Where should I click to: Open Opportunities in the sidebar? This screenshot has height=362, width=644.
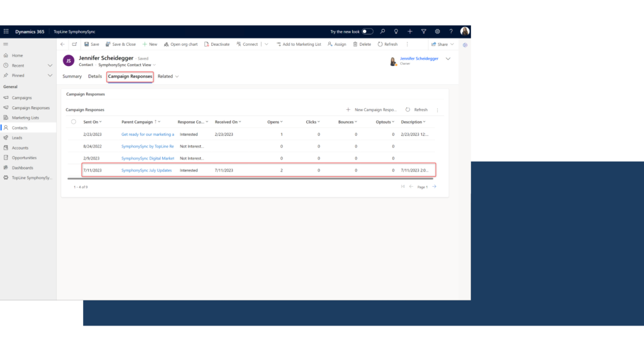point(24,158)
